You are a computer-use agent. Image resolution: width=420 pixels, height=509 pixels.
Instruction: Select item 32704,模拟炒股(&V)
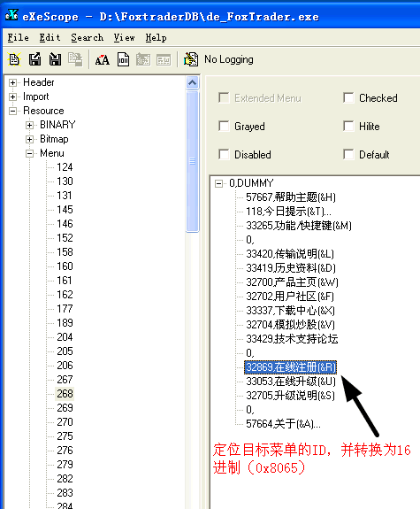[x=290, y=325]
